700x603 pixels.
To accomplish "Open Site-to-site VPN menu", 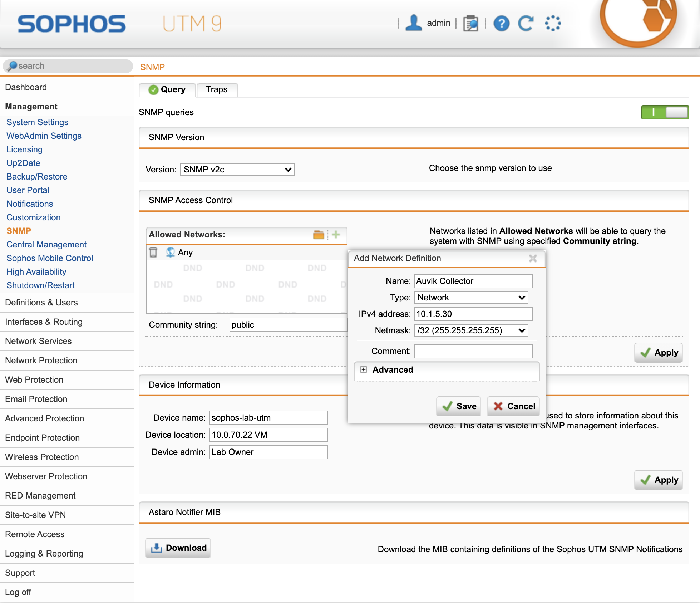I will pyautogui.click(x=67, y=515).
